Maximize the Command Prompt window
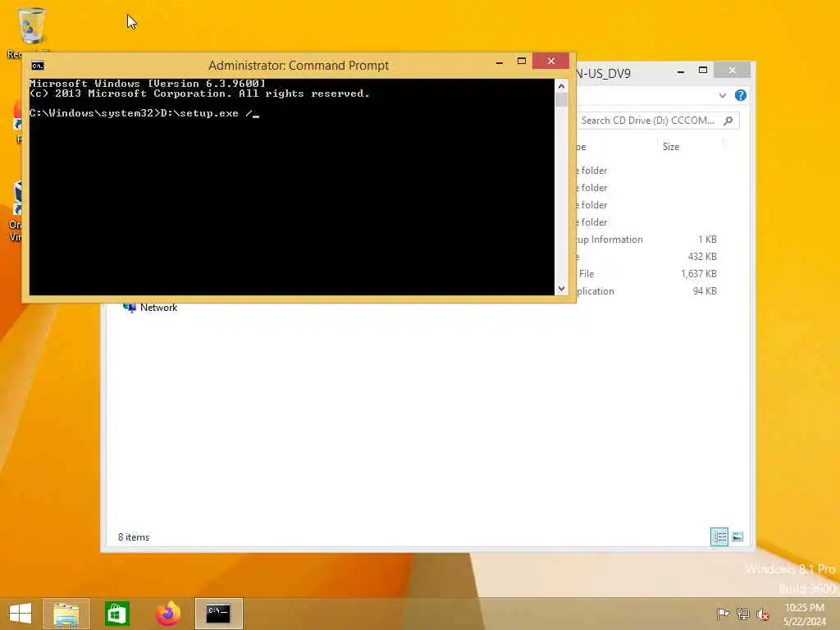The height and width of the screenshot is (630, 840). coord(521,62)
